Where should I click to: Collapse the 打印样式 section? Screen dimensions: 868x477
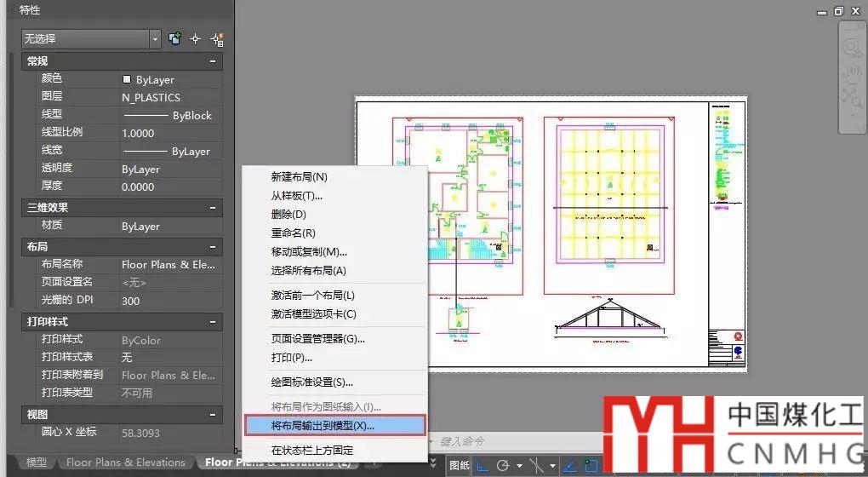(212, 322)
